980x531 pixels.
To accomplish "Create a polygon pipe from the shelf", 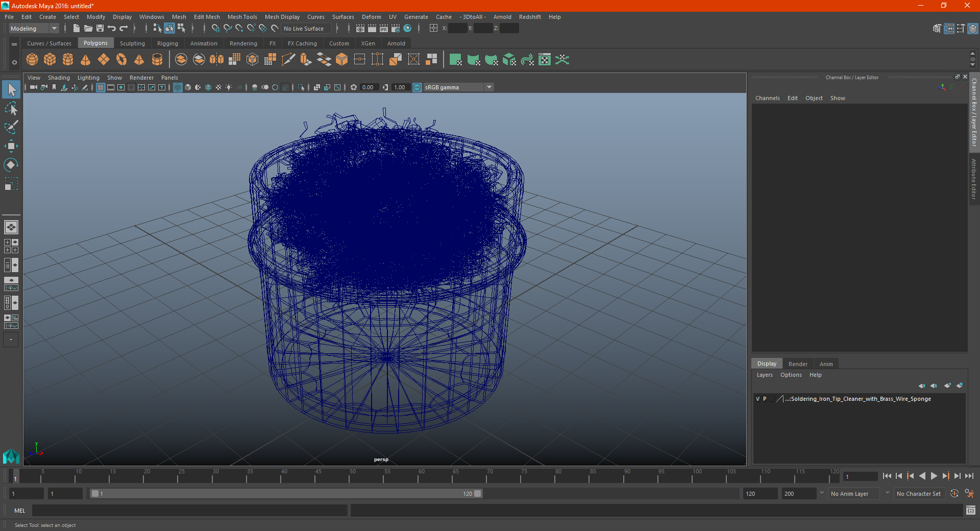I will point(157,60).
